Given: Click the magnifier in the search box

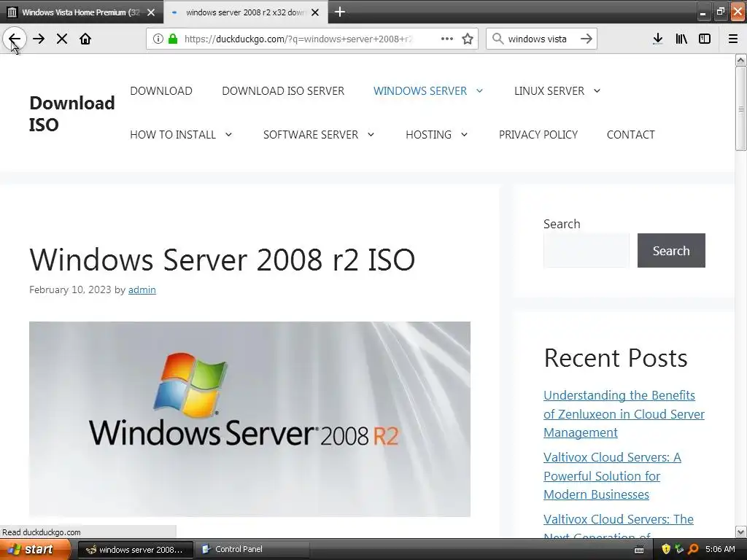Looking at the screenshot, I should [498, 39].
